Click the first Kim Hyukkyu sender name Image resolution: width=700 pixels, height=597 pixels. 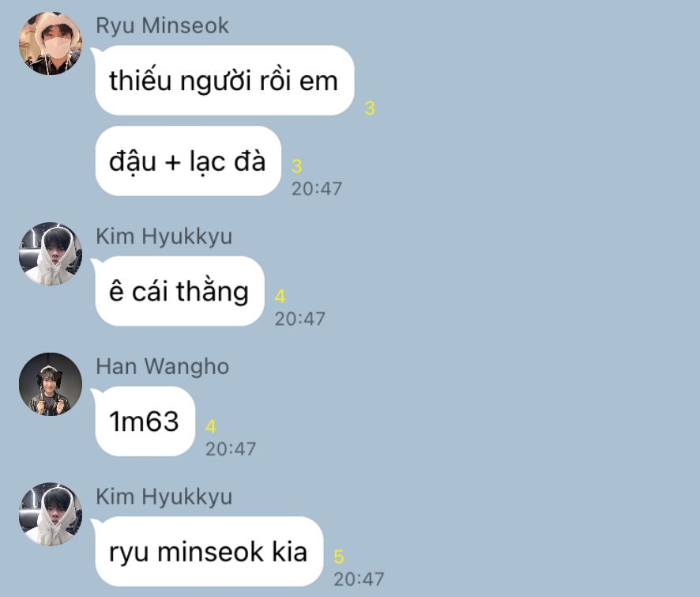pos(164,236)
